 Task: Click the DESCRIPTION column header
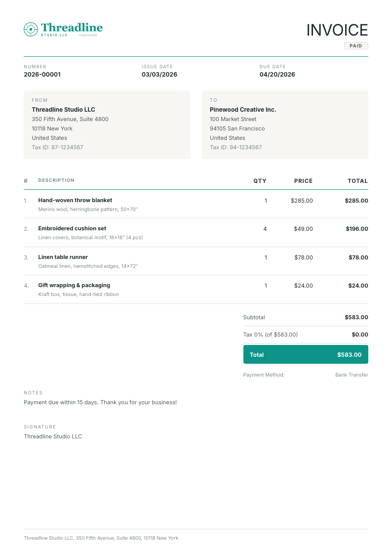tap(56, 180)
